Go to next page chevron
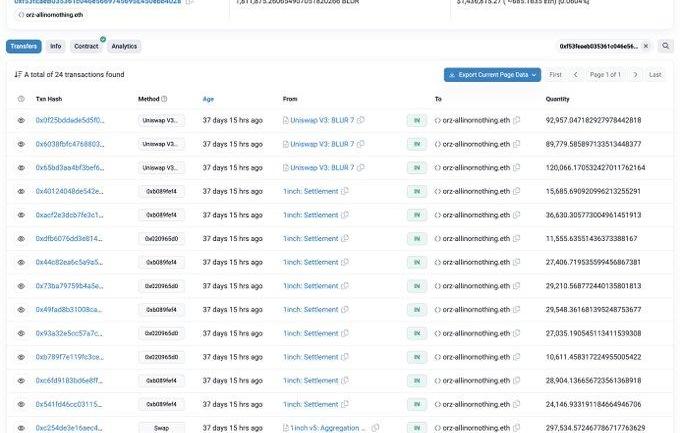Viewport: 680px width, 433px height. (x=635, y=75)
